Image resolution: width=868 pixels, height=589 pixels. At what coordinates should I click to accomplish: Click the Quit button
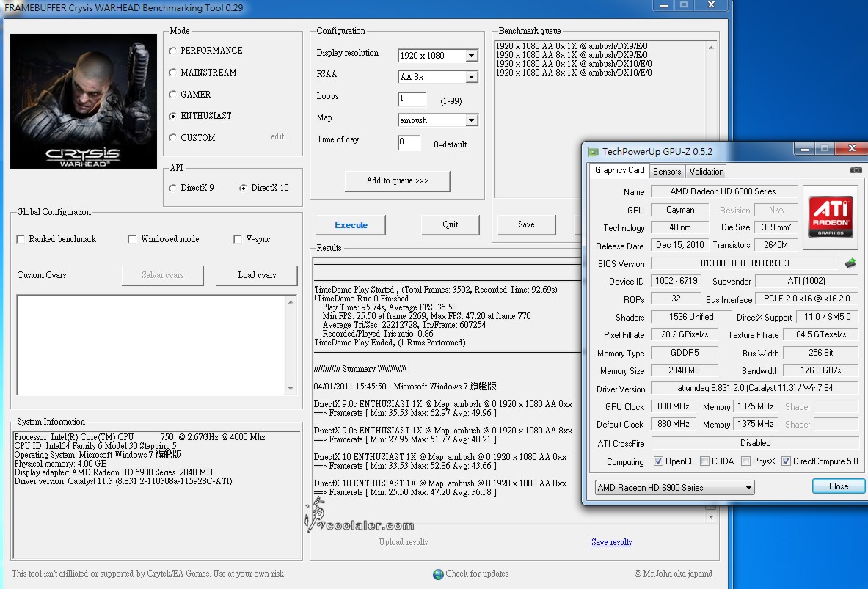tap(450, 224)
